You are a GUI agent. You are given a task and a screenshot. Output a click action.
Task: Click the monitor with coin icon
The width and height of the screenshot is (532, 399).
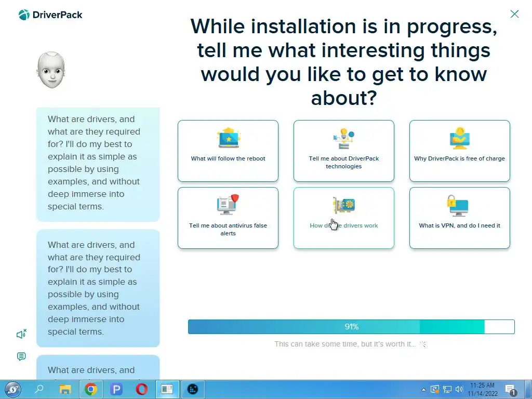point(460,138)
